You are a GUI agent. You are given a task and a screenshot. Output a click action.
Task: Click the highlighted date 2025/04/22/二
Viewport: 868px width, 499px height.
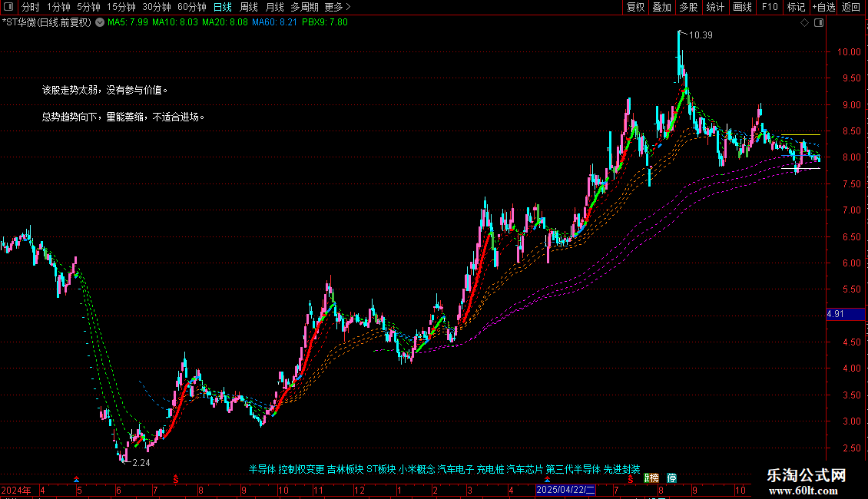tap(566, 490)
